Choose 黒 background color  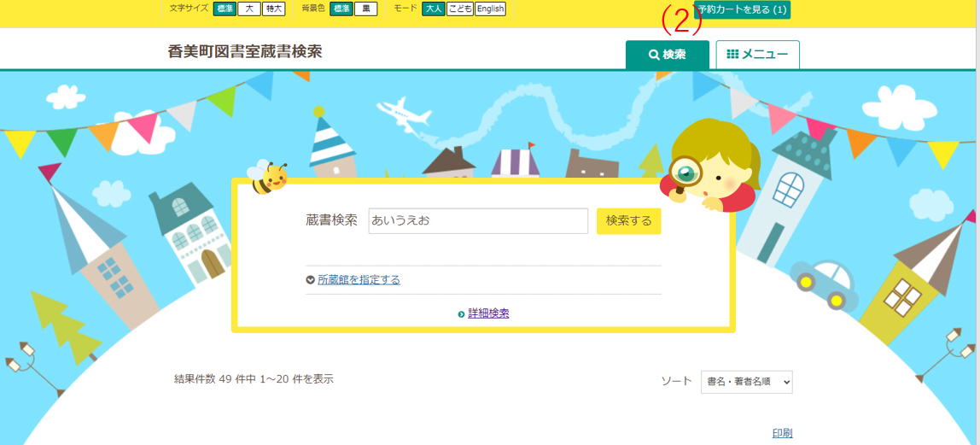point(365,9)
